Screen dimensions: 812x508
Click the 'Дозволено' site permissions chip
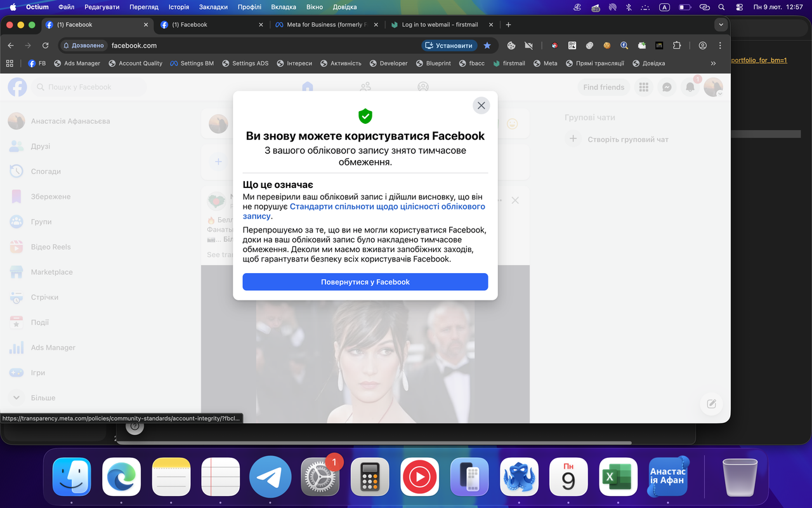click(x=83, y=46)
